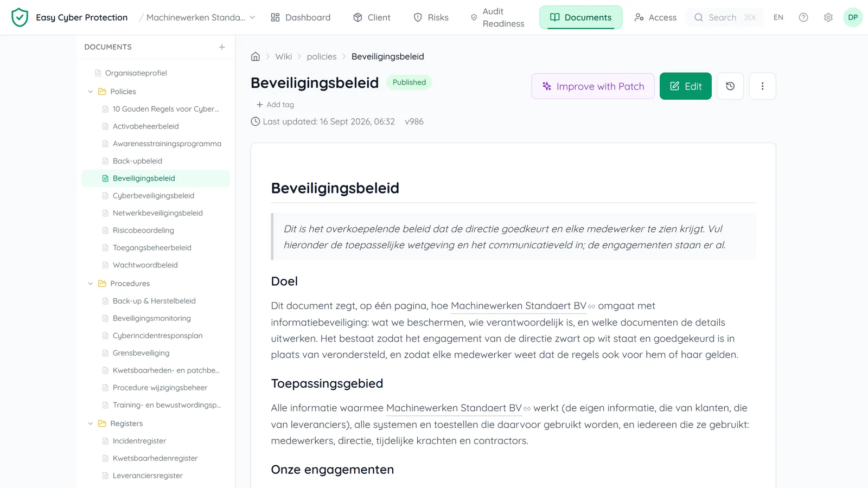The width and height of the screenshot is (868, 488).
Task: Go to policies breadcrumb
Action: pos(322,56)
